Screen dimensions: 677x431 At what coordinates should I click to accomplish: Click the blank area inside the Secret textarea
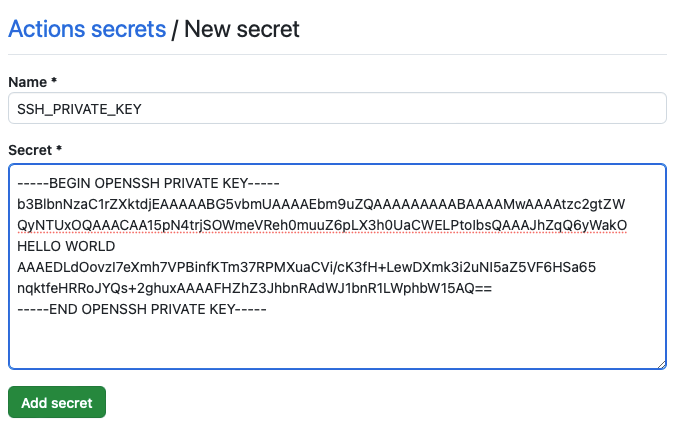pos(337,343)
